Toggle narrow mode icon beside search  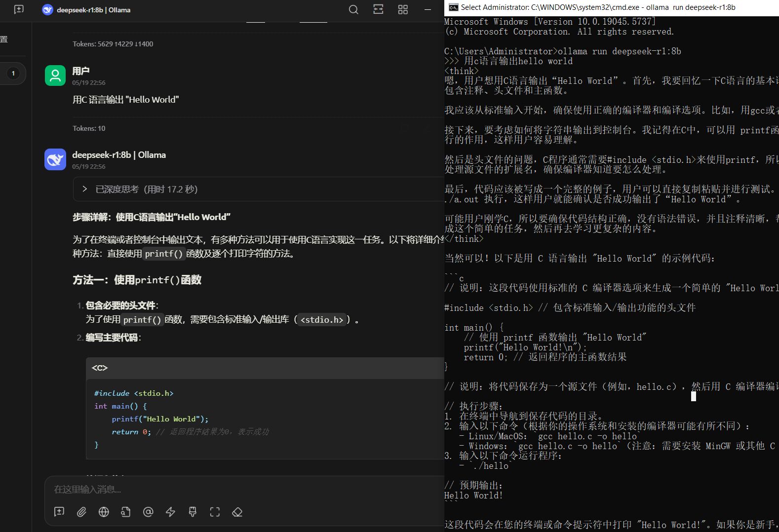pos(378,9)
